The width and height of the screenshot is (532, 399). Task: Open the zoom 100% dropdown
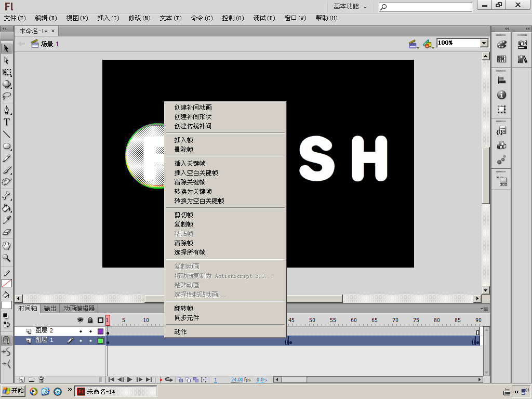484,43
